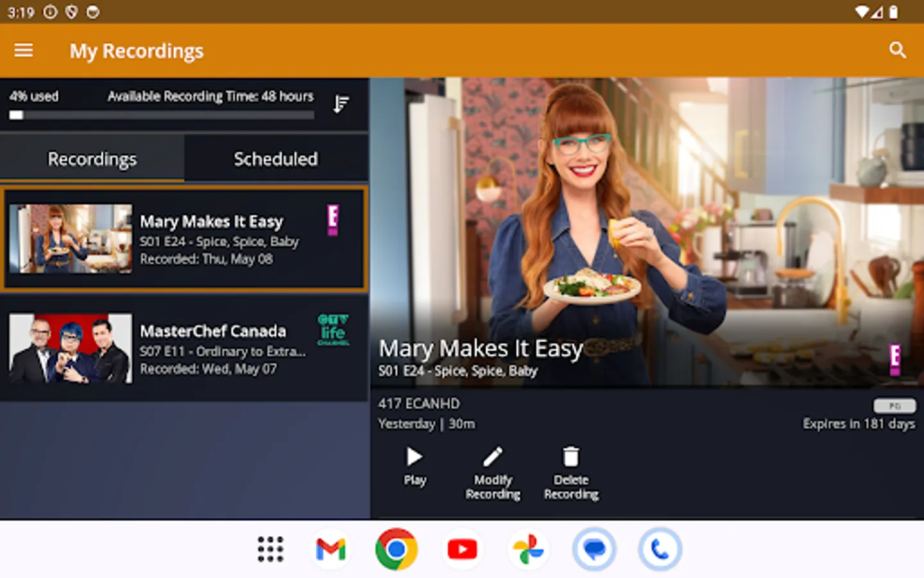924x578 pixels.
Task: Click the CTV Life channel logo
Action: coord(333,329)
